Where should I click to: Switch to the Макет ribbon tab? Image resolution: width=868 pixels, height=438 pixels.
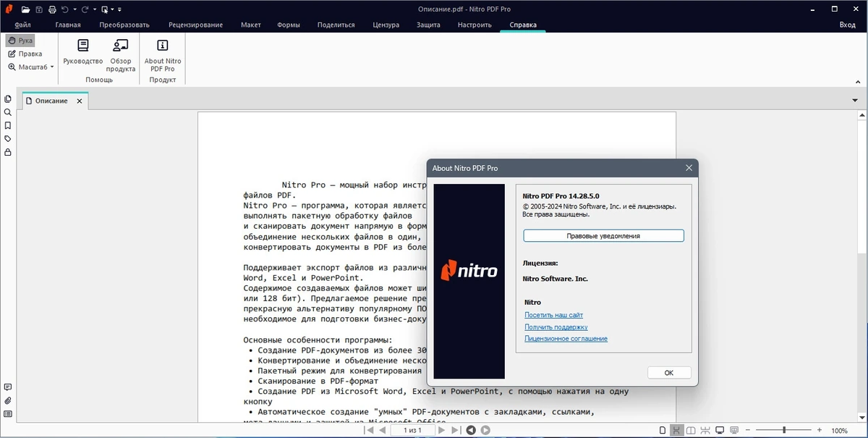point(251,25)
